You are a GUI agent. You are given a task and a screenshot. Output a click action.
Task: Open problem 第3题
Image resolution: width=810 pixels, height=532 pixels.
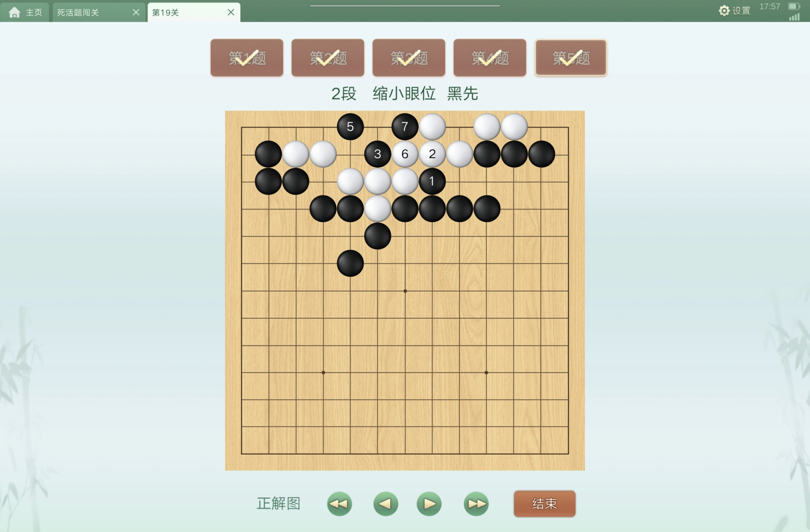pyautogui.click(x=409, y=58)
